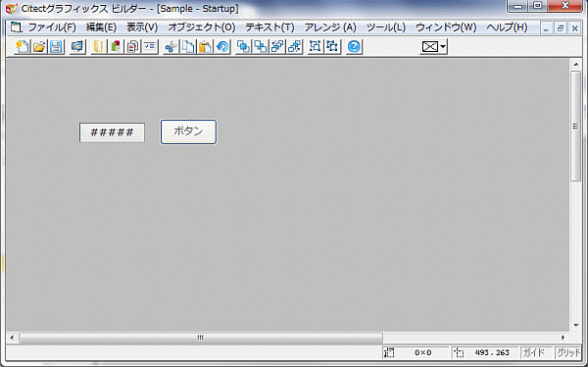Undo the last action with the blue arrow
The width and height of the screenshot is (588, 367).
(222, 47)
